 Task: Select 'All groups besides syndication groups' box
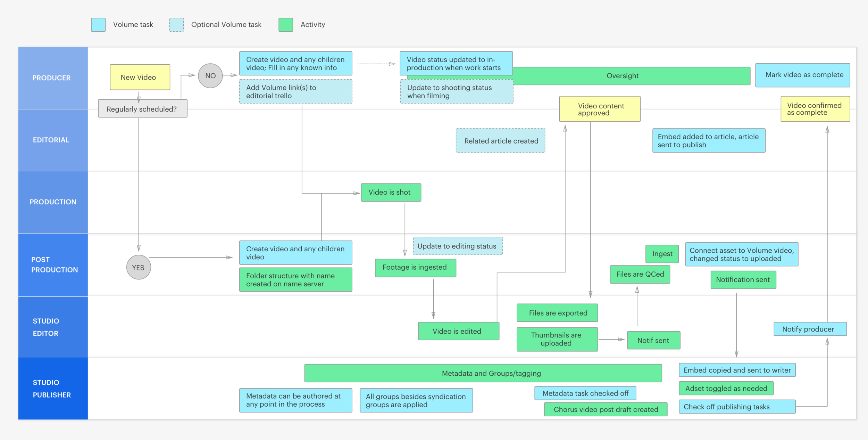[x=416, y=400]
